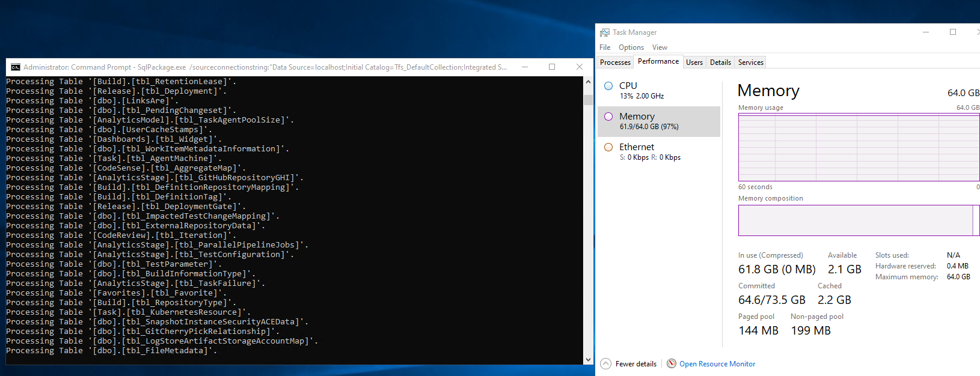Open the View menu in Task Manager
Image resolution: width=980 pixels, height=376 pixels.
[x=660, y=47]
